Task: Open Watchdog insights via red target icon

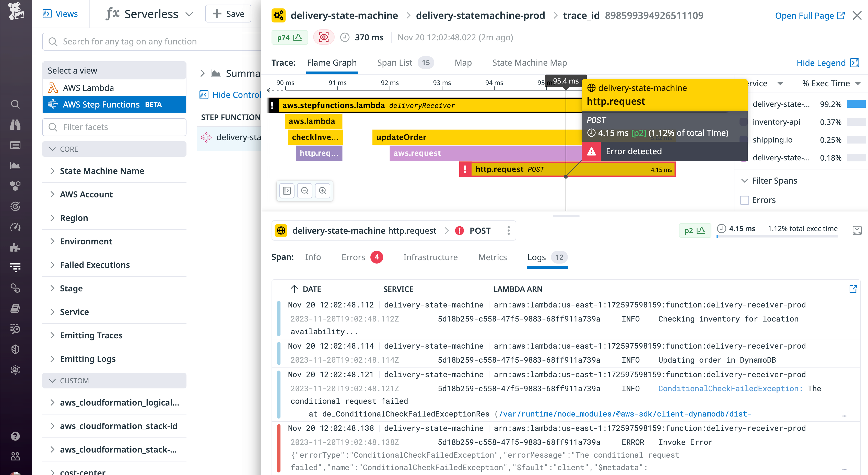Action: pos(323,37)
